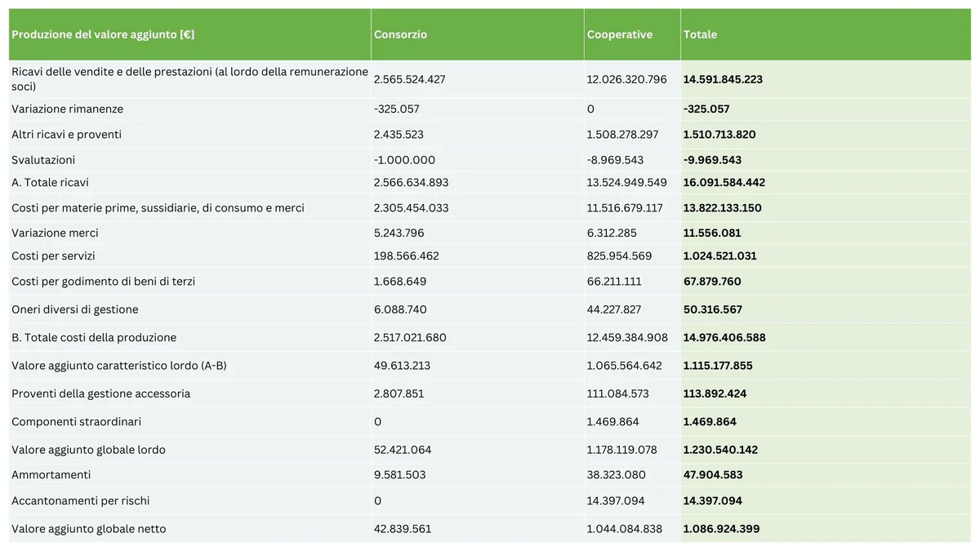Select the 'Costi per servizi' row label

point(53,256)
